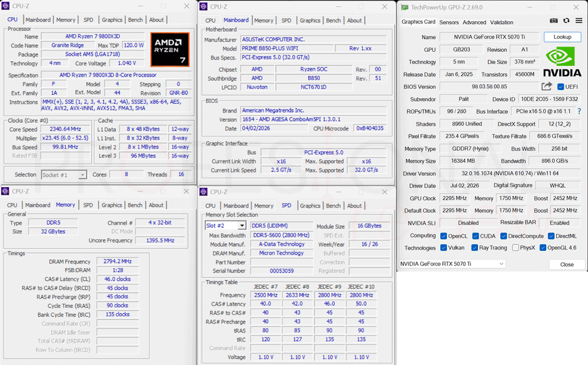Toggle the Vulkan checkbox
Image resolution: width=588 pixels, height=365 pixels.
(443, 247)
